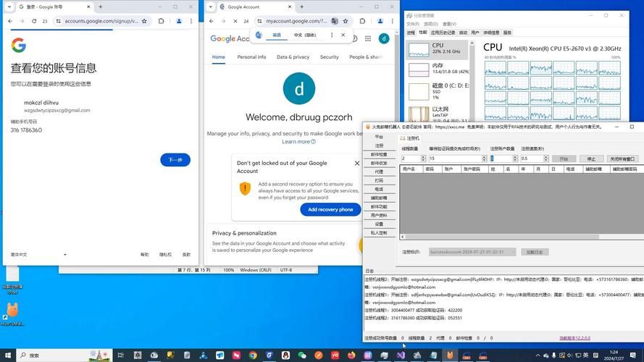Click the blue 下一步 button
Image resolution: width=644 pixels, height=362 pixels.
pyautogui.click(x=175, y=160)
